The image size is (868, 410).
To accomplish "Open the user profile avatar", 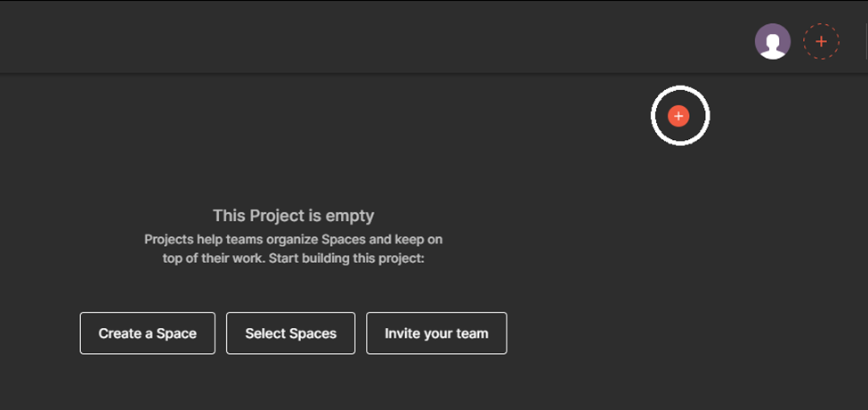I will [x=773, y=42].
